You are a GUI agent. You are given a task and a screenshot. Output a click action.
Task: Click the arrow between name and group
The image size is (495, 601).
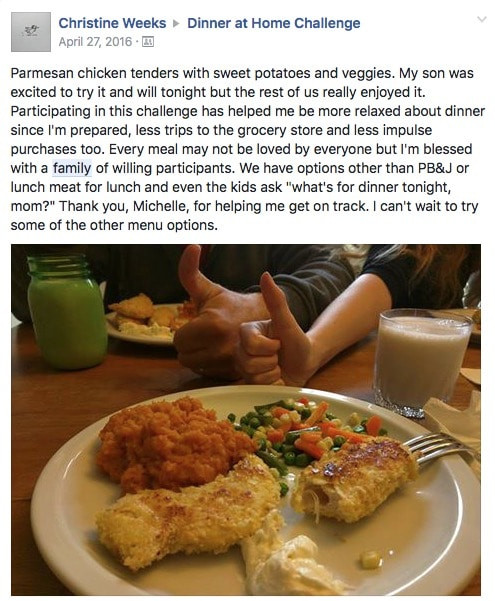click(176, 24)
